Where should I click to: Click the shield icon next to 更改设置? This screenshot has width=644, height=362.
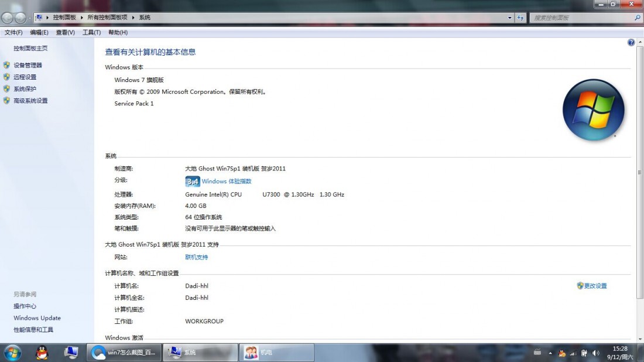click(x=580, y=286)
